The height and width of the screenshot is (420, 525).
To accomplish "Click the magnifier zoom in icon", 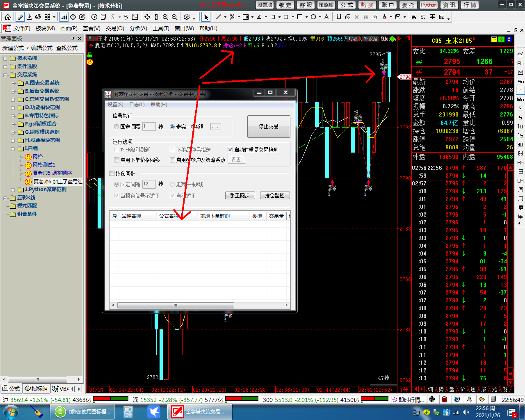I will pos(165,17).
